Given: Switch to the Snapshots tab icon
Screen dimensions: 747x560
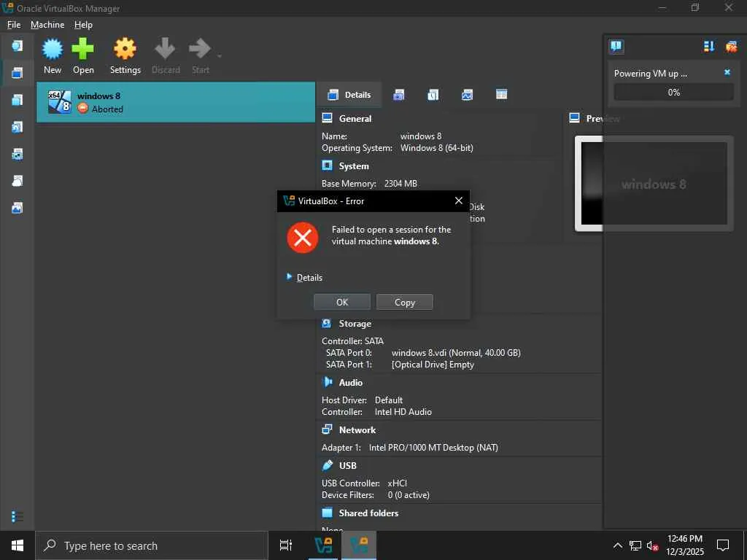Looking at the screenshot, I should [399, 95].
